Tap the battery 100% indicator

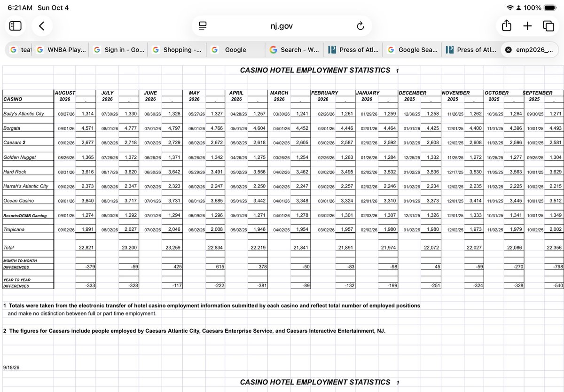pos(540,8)
